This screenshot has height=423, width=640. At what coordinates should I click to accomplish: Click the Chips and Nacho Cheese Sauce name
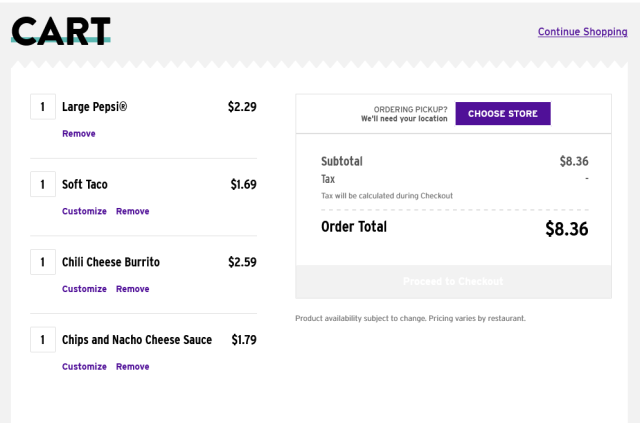pos(137,339)
